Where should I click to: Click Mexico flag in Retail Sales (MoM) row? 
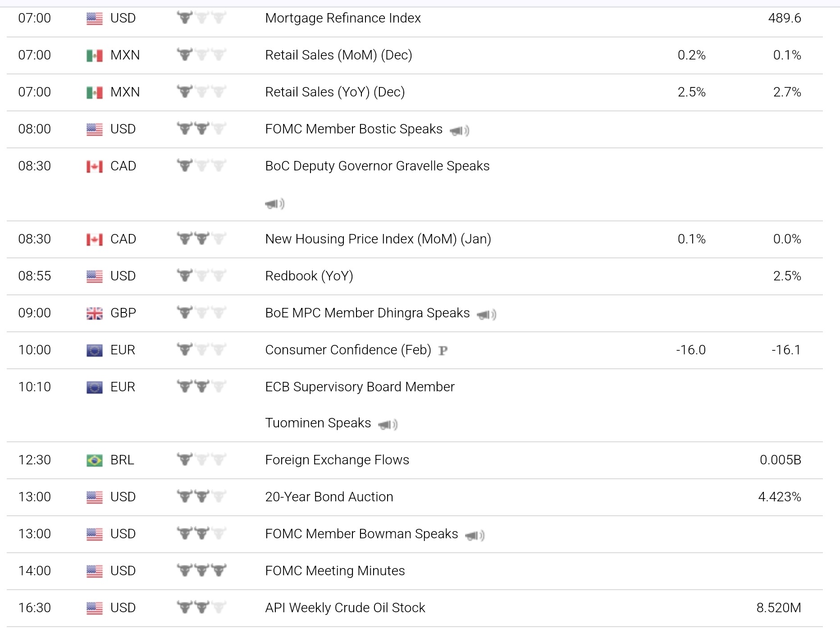coord(94,55)
